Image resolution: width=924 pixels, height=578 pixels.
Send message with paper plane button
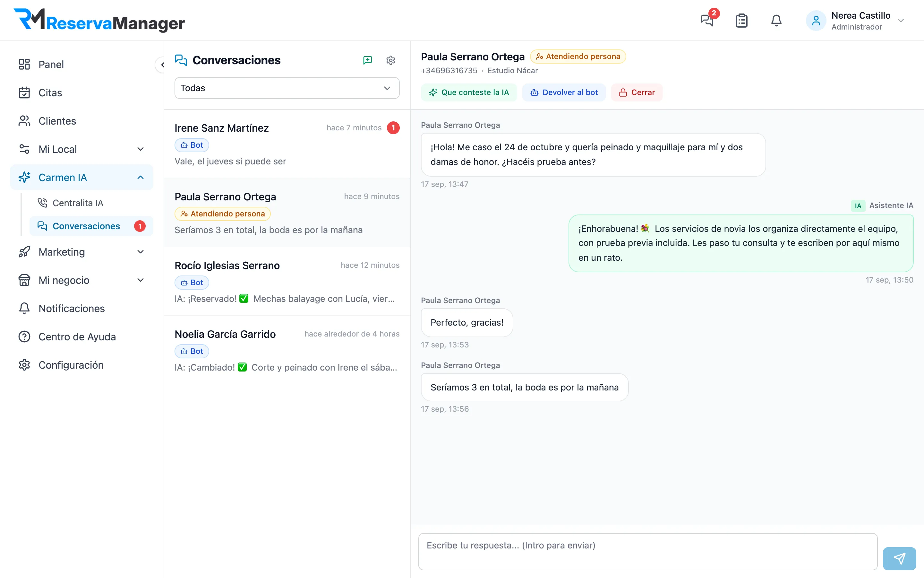[900, 558]
